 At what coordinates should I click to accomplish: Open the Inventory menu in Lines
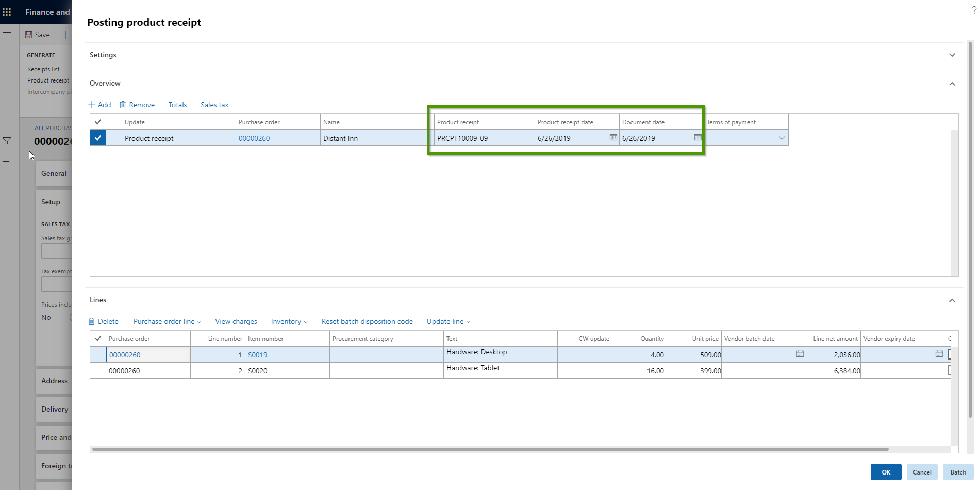289,321
